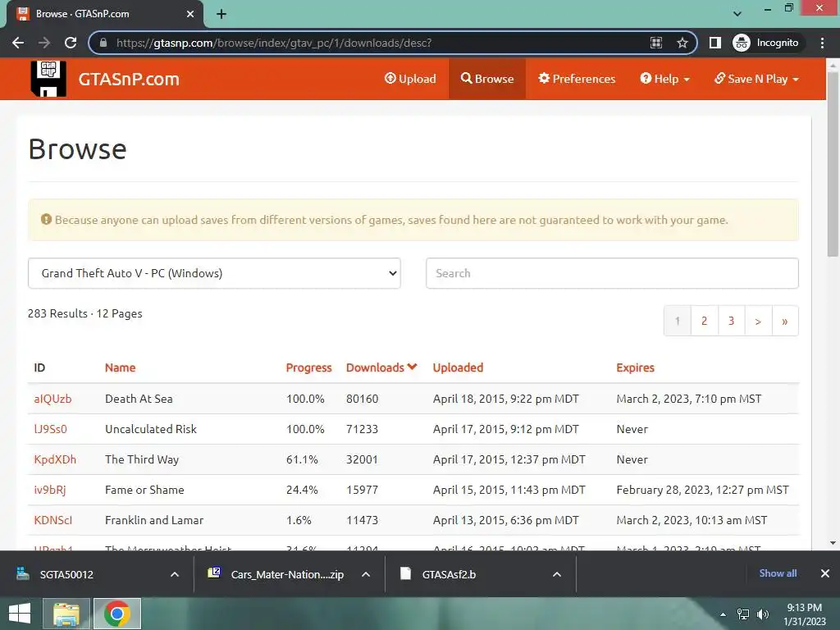Open save KpdXDh link
The height and width of the screenshot is (630, 840).
(x=55, y=459)
